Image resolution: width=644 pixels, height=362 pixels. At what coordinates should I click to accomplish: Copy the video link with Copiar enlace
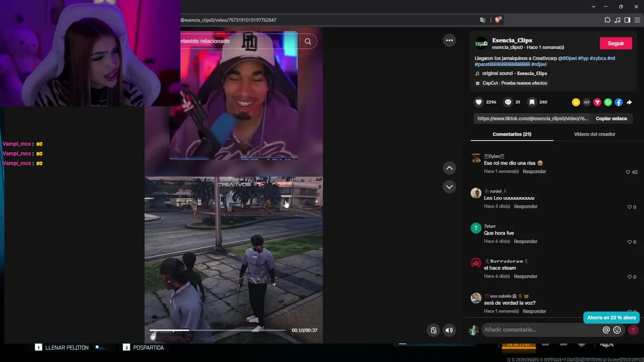click(x=611, y=119)
